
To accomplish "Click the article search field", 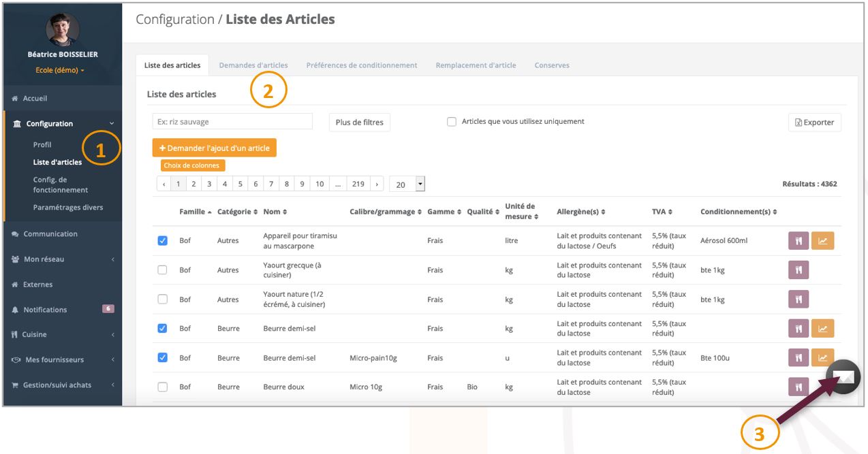I will pyautogui.click(x=232, y=121).
